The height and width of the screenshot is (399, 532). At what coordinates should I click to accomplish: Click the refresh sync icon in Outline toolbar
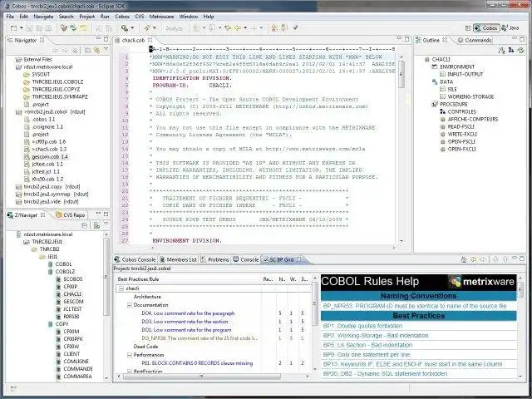(520, 51)
